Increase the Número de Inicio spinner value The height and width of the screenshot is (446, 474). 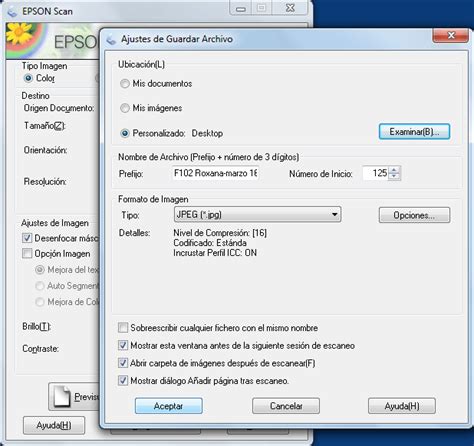pyautogui.click(x=394, y=170)
